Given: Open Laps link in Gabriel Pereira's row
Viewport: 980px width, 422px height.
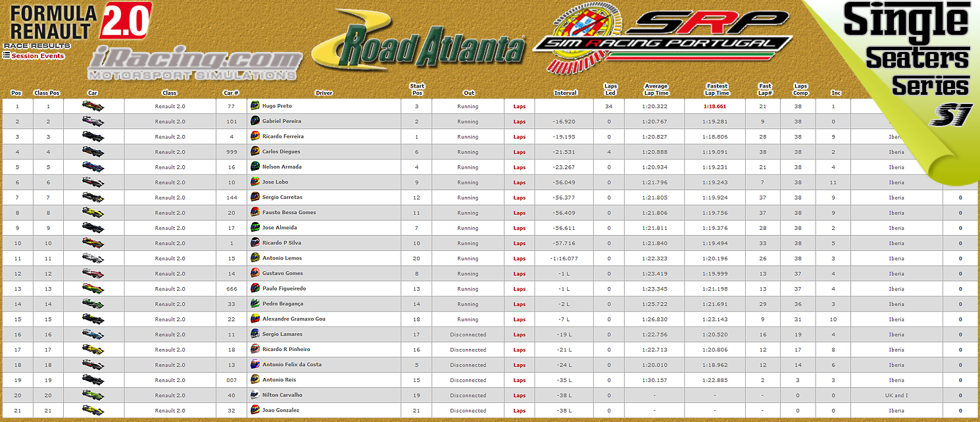Looking at the screenshot, I should coord(520,121).
